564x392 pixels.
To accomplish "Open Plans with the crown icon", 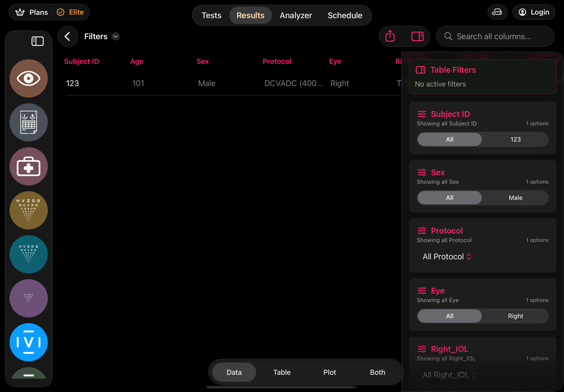I will 32,12.
